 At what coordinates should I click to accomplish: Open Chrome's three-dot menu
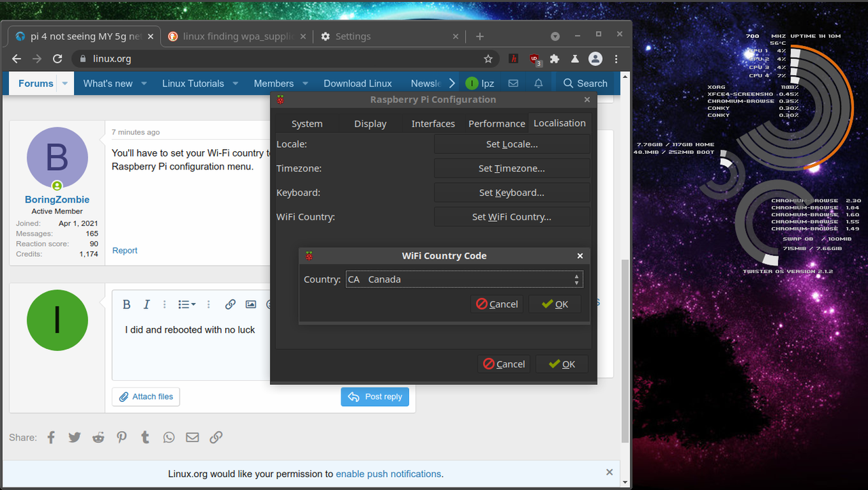pyautogui.click(x=616, y=59)
